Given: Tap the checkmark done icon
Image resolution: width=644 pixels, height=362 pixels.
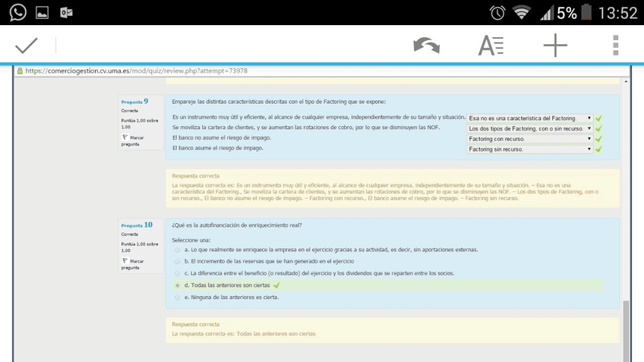Looking at the screenshot, I should (x=27, y=46).
